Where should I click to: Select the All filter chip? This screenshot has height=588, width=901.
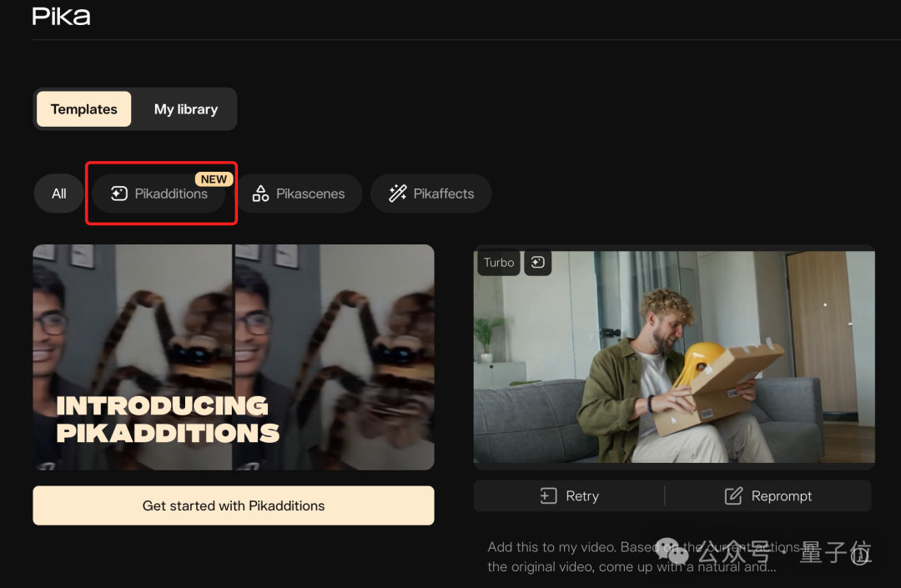pyautogui.click(x=58, y=193)
